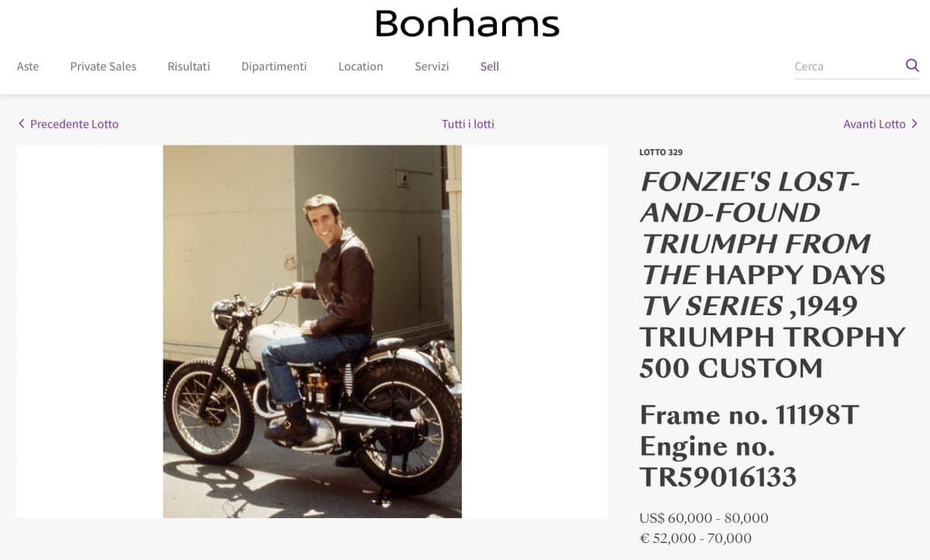Go to the Risultati section

pyautogui.click(x=188, y=67)
